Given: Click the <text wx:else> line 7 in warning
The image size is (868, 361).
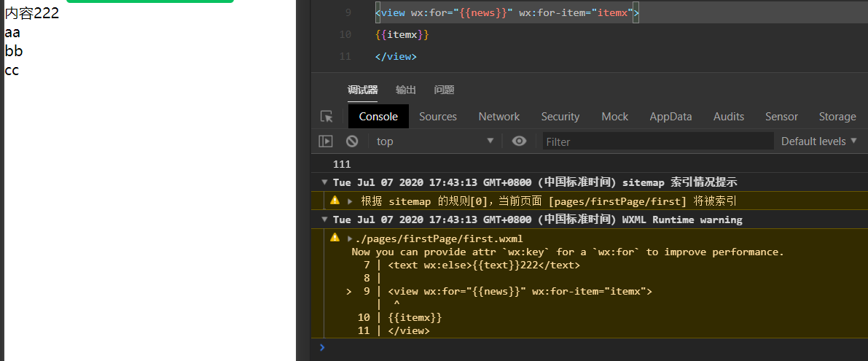Looking at the screenshot, I should (484, 265).
